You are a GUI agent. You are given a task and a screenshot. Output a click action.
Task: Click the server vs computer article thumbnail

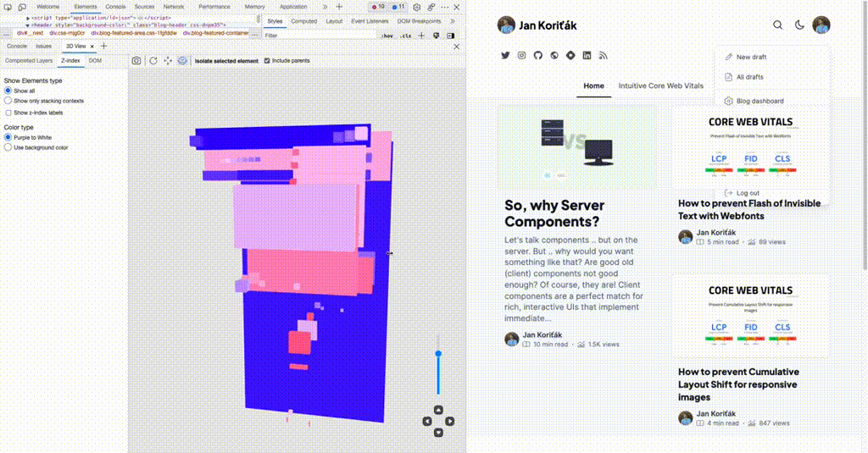(x=577, y=147)
